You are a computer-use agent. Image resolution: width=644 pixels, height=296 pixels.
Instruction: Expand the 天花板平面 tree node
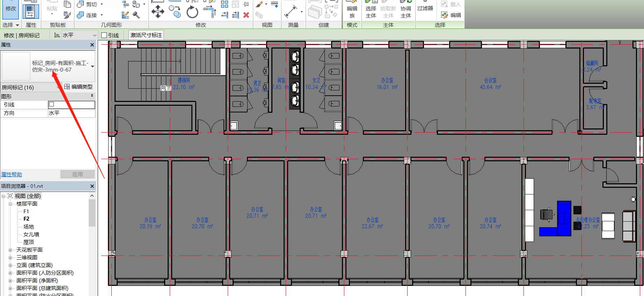click(x=10, y=250)
